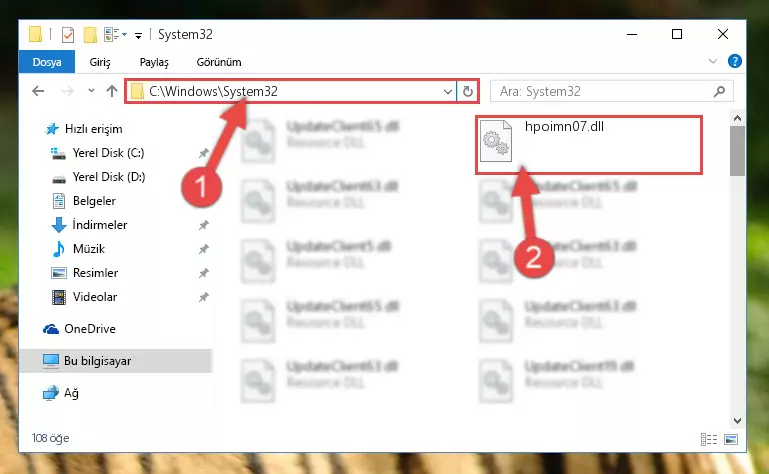Open the Dosya menu tab
Viewport: 769px width, 474px height.
pos(47,62)
